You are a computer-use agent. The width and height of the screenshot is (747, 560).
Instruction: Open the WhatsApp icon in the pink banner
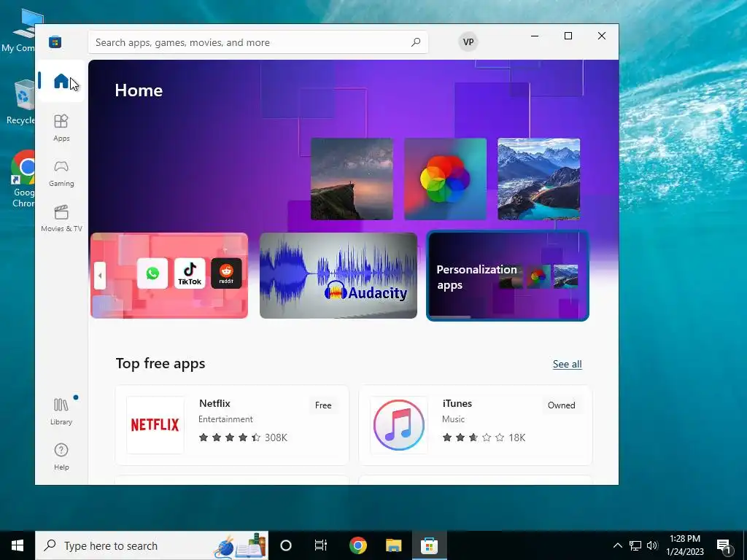click(152, 273)
